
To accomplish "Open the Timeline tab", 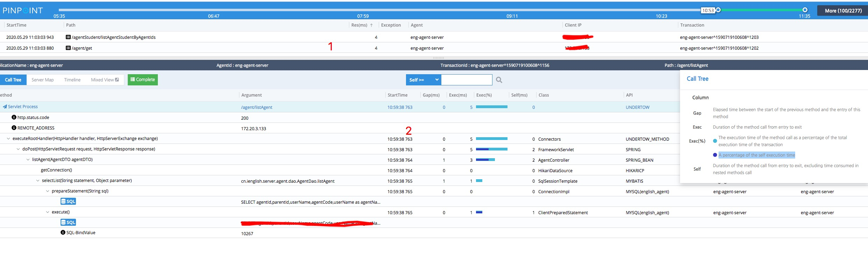I will (x=72, y=80).
